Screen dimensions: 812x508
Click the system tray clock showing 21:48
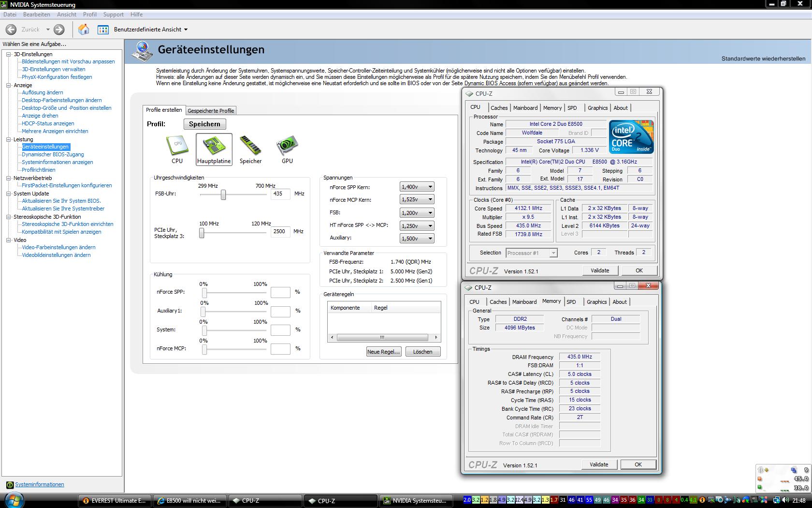coord(799,501)
